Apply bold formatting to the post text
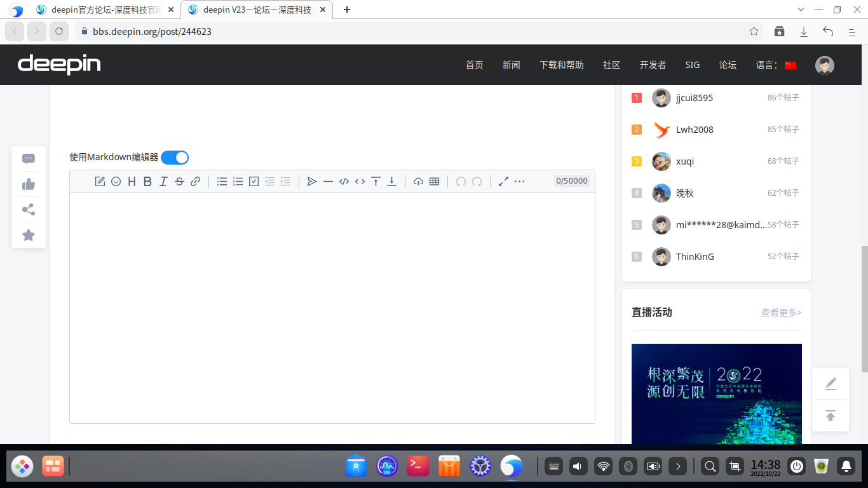Screen dimensions: 868x488 (147, 181)
